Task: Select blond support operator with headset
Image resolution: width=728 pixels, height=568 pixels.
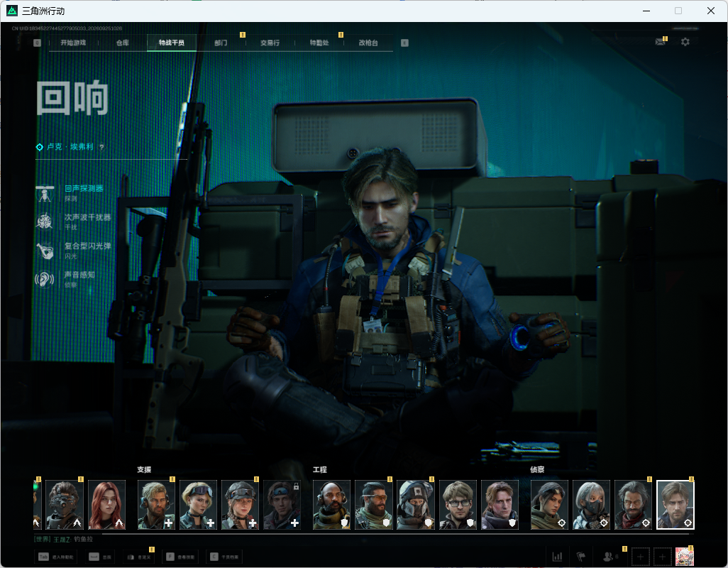Action: [x=156, y=505]
